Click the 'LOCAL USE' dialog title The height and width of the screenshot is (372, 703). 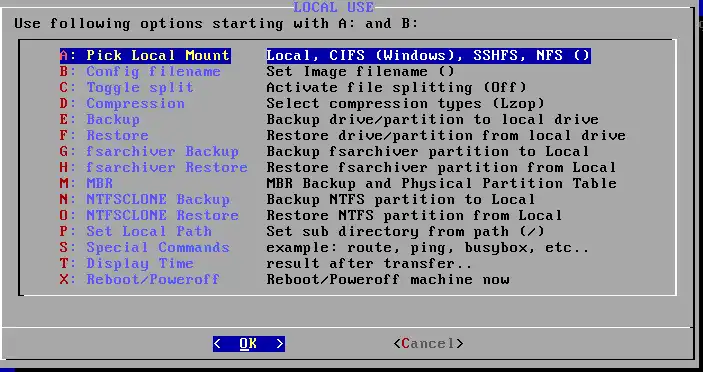coord(333,7)
